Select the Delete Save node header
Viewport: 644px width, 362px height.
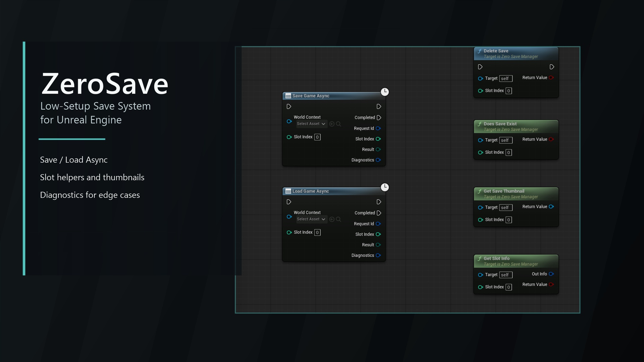pos(516,54)
